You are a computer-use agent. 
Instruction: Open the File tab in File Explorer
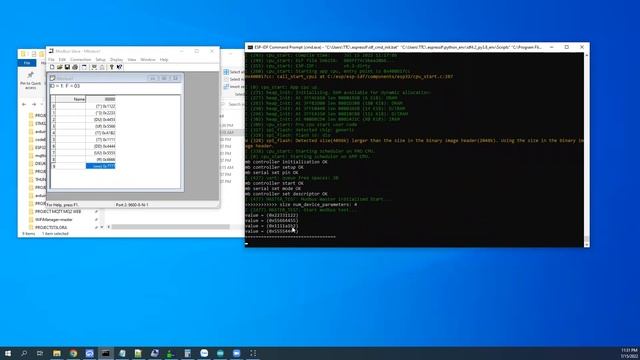(27, 63)
